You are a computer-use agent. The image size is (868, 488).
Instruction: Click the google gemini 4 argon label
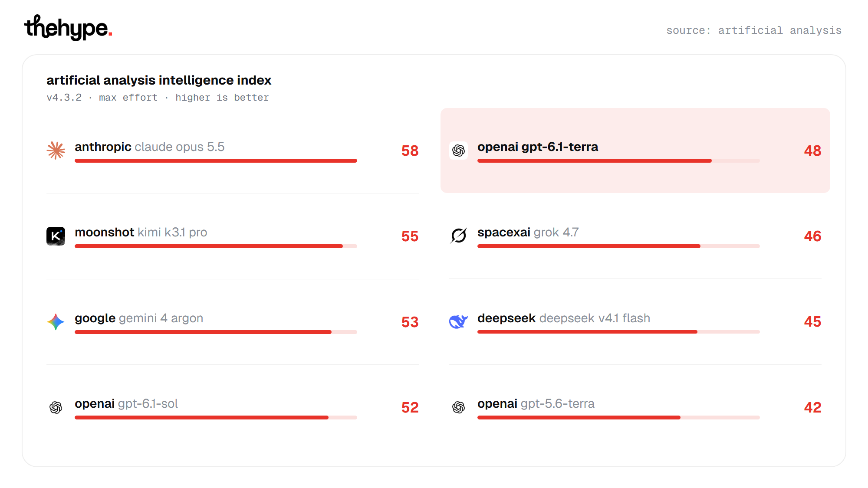[x=139, y=318]
